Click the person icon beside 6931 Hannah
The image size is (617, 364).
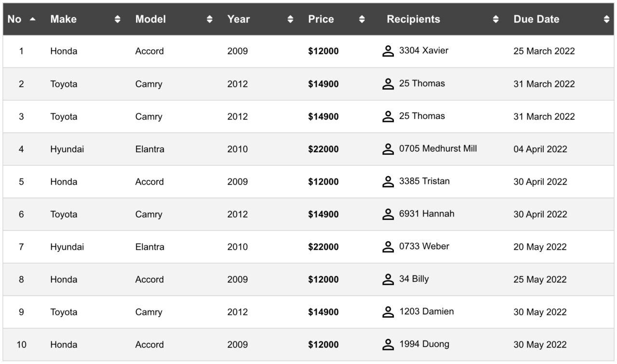[x=388, y=214]
